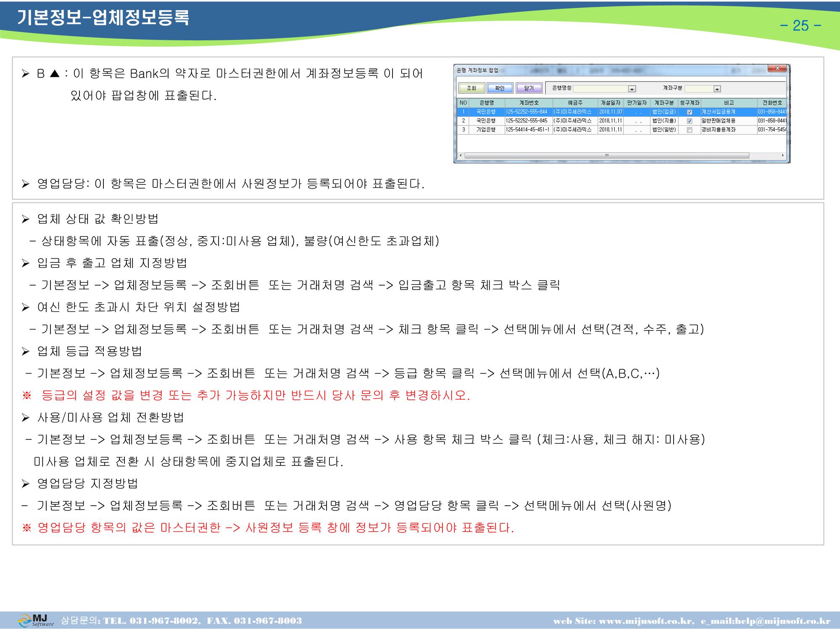Viewport: 840px width, 630px height.
Task: Click the horizontal scrollbar in bank popup
Action: (x=607, y=155)
